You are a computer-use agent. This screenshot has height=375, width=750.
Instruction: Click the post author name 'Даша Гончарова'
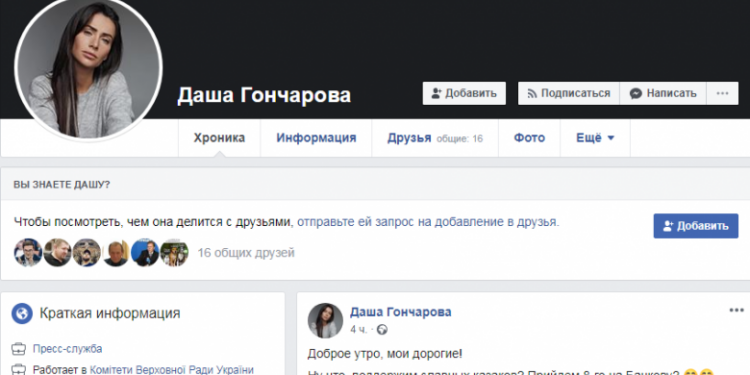pyautogui.click(x=400, y=312)
